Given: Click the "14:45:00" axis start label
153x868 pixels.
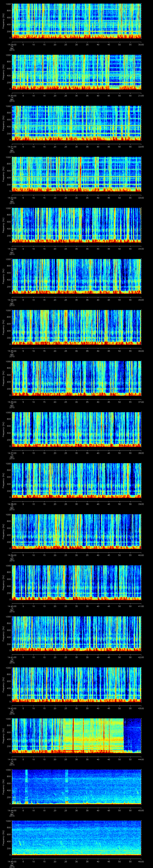Looking at the screenshot, I should click(12, 862).
